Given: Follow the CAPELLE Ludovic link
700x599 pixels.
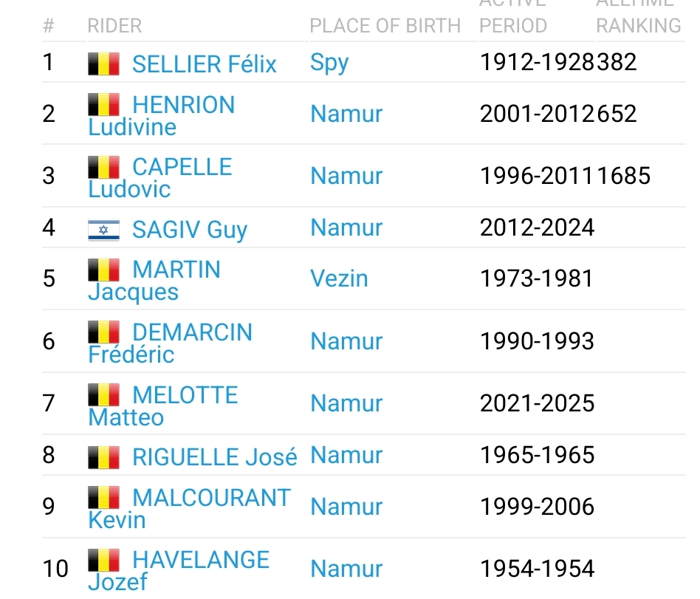Looking at the screenshot, I should 182,168.
